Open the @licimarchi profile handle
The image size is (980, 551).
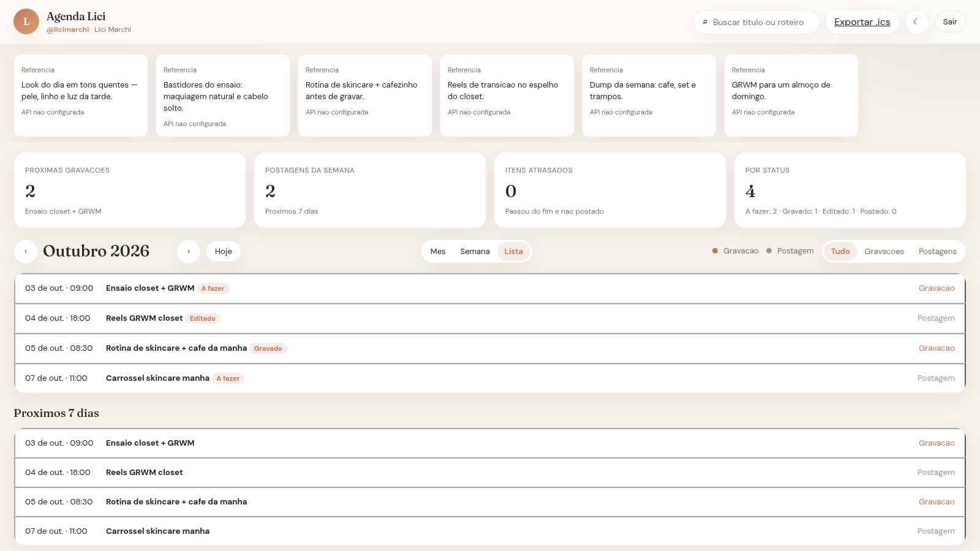tap(68, 29)
